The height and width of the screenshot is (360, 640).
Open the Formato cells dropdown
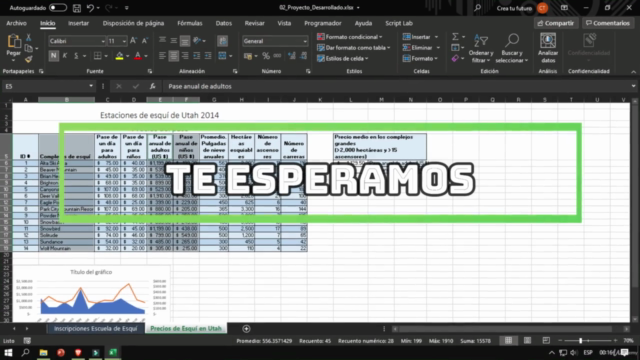click(x=420, y=58)
